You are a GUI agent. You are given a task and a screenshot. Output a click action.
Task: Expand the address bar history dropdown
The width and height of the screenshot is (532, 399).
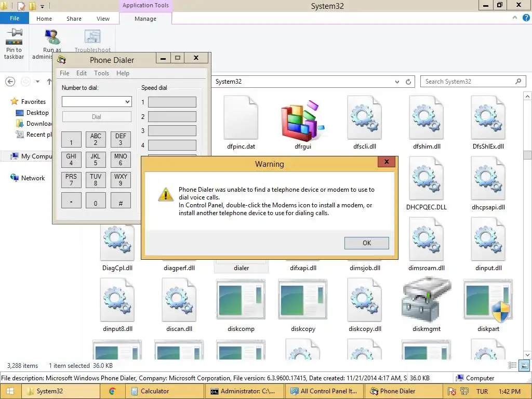coord(397,82)
